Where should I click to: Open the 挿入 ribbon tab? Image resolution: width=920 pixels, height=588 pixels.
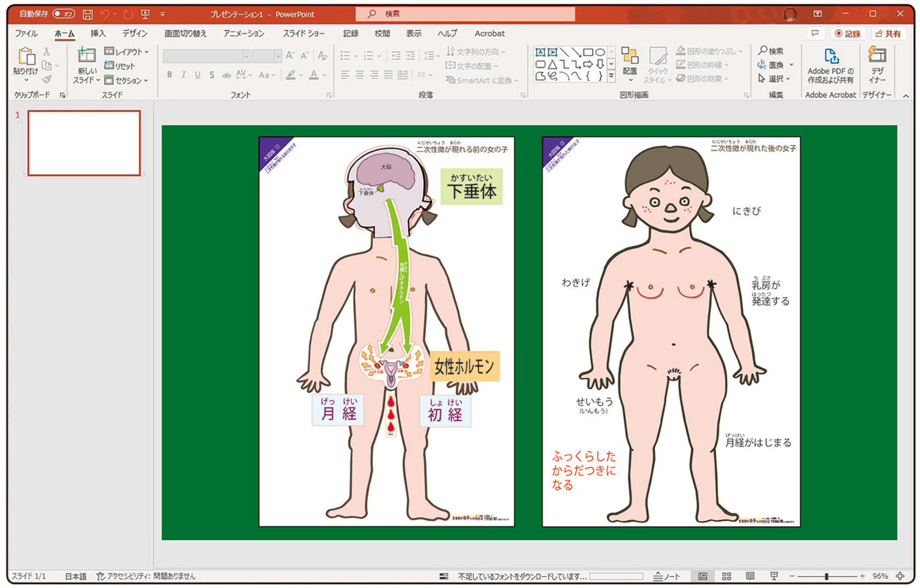98,33
